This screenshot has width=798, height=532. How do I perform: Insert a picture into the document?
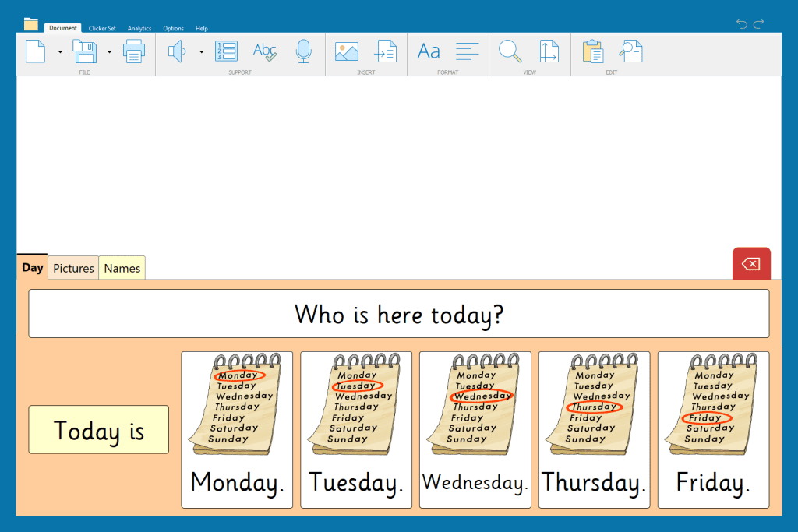[x=347, y=51]
